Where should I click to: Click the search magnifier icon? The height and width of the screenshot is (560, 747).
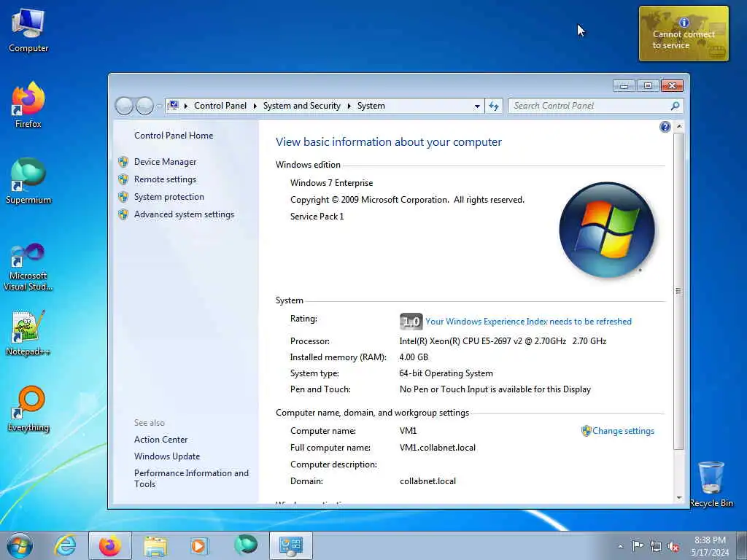pyautogui.click(x=675, y=106)
